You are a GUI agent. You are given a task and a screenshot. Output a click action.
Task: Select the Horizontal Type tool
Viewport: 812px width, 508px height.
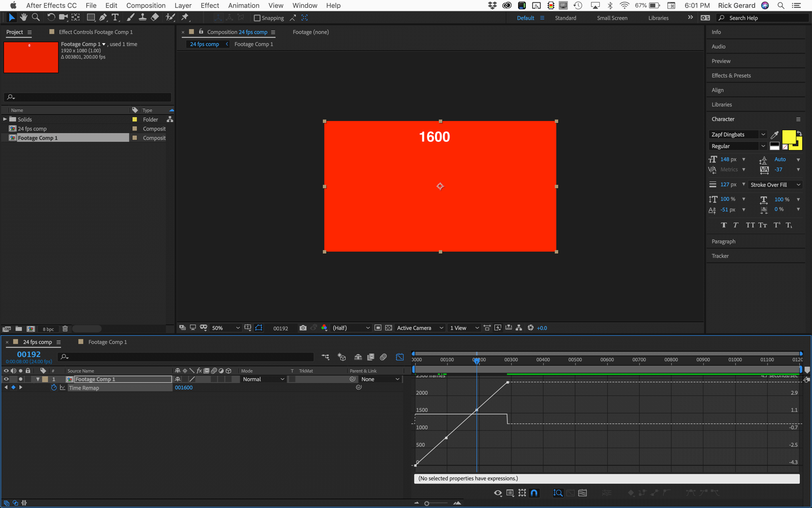115,17
